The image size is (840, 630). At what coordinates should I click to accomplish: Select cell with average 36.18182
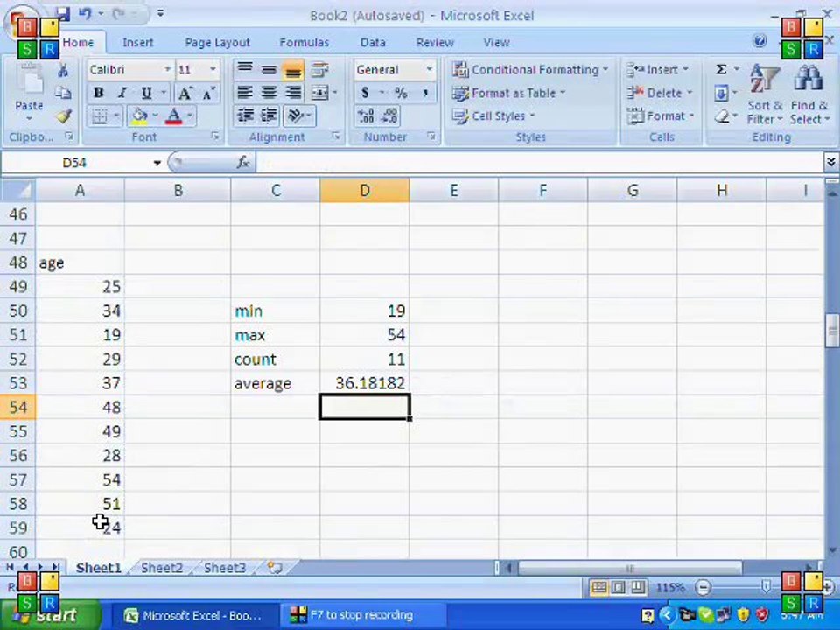point(365,383)
